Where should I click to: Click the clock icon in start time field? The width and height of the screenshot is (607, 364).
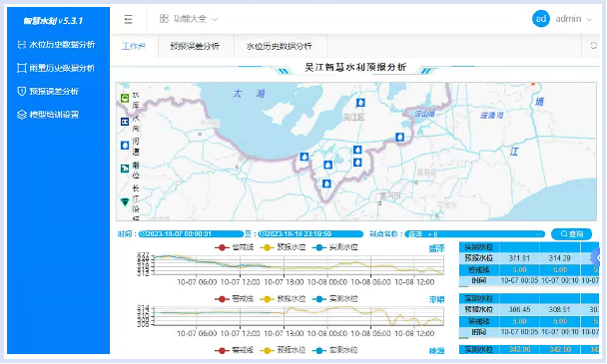pos(143,234)
